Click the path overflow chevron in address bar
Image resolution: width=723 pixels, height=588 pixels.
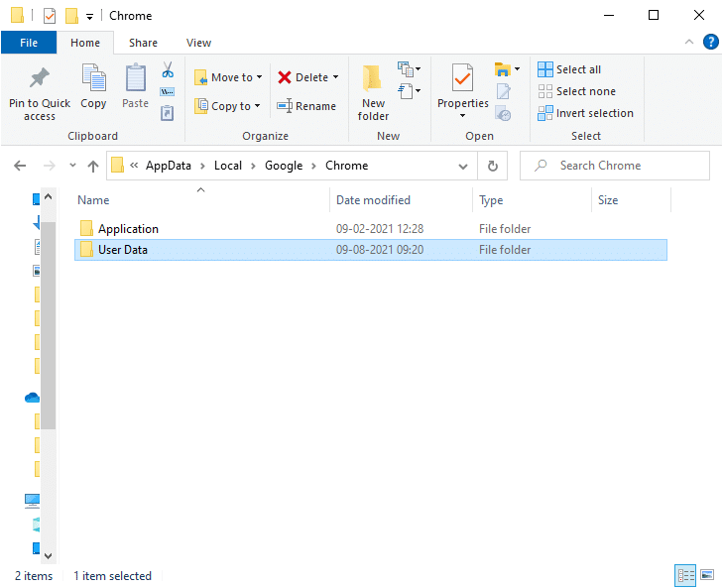click(x=134, y=166)
